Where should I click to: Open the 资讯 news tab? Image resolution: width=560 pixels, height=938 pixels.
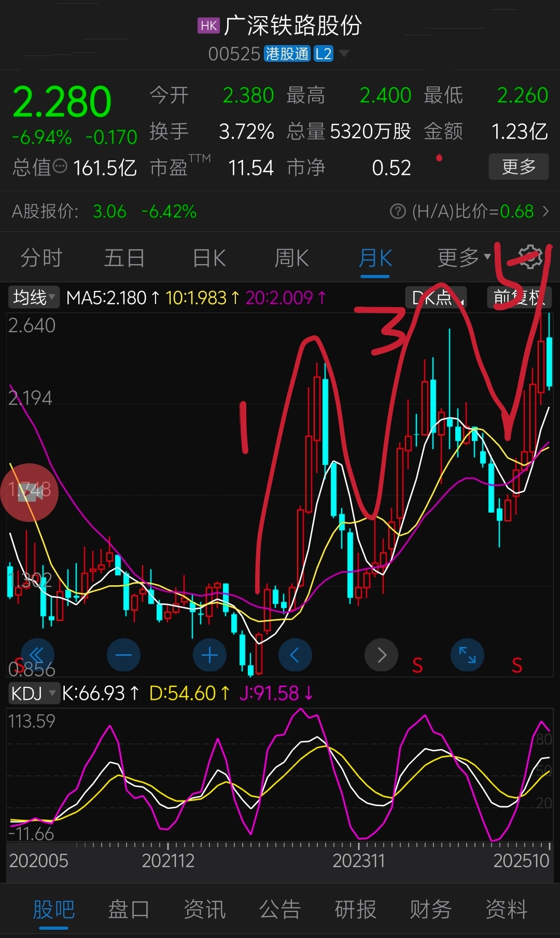pos(205,909)
